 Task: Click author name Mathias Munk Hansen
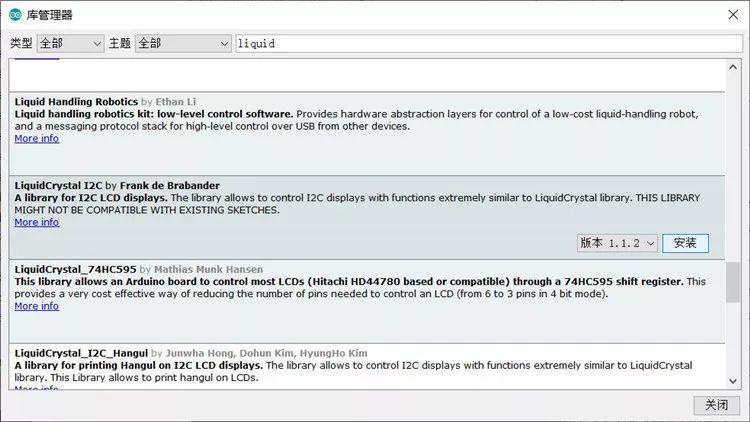coord(208,269)
